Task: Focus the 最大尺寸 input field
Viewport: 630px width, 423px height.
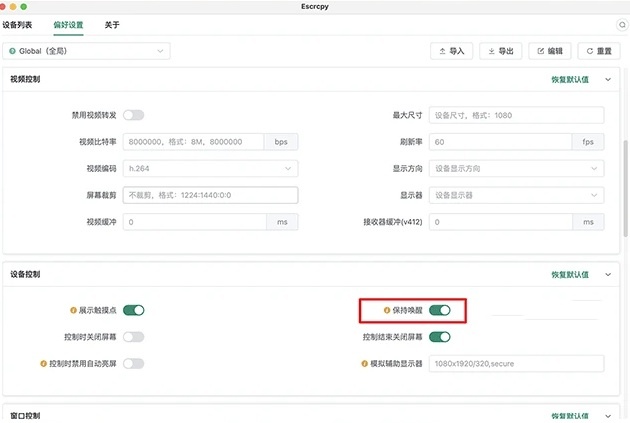Action: (x=516, y=115)
